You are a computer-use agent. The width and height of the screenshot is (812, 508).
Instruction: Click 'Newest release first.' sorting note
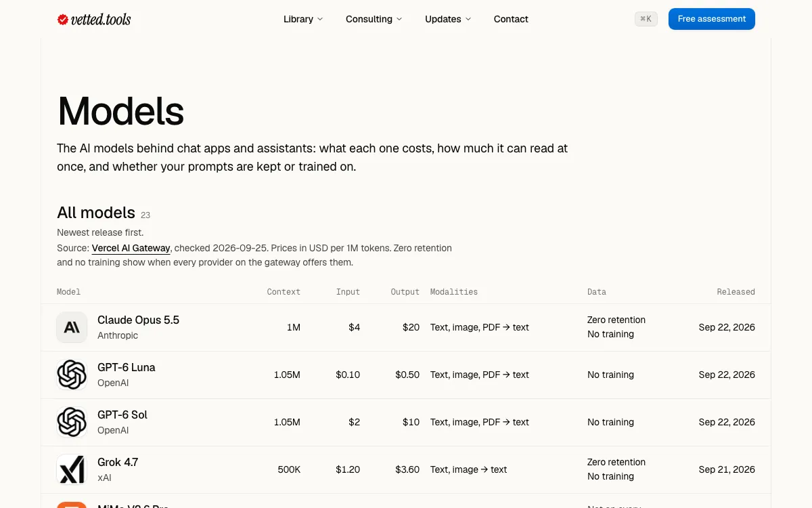(x=100, y=232)
